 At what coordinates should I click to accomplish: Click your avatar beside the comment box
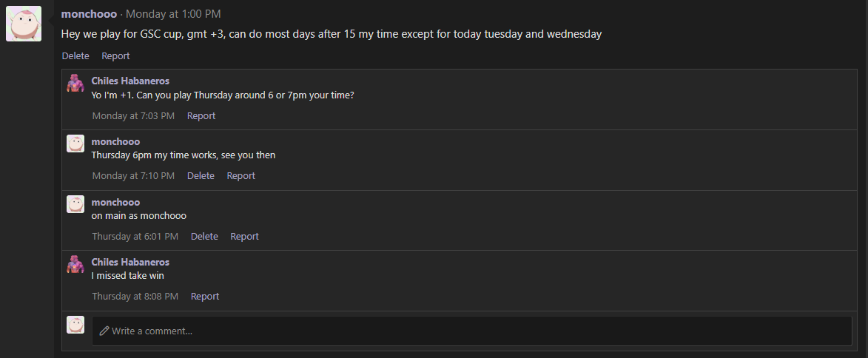tap(75, 325)
